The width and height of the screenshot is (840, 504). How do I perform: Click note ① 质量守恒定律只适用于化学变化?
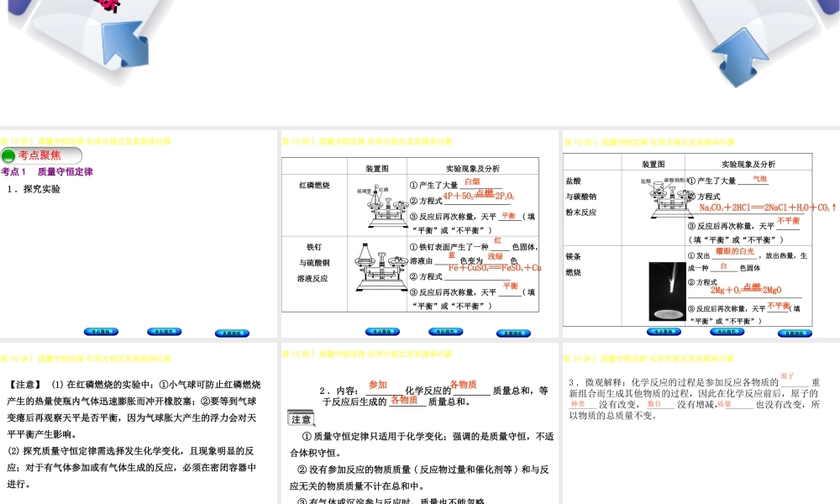point(422,444)
